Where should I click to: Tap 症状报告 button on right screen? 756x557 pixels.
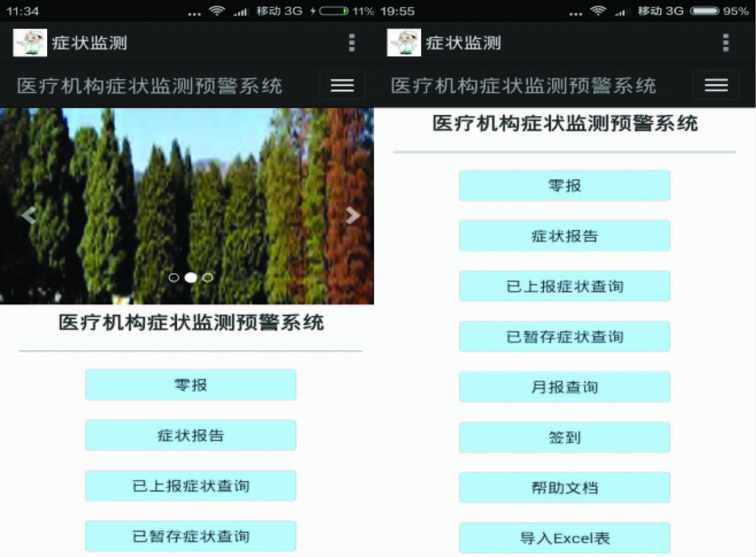(x=564, y=236)
